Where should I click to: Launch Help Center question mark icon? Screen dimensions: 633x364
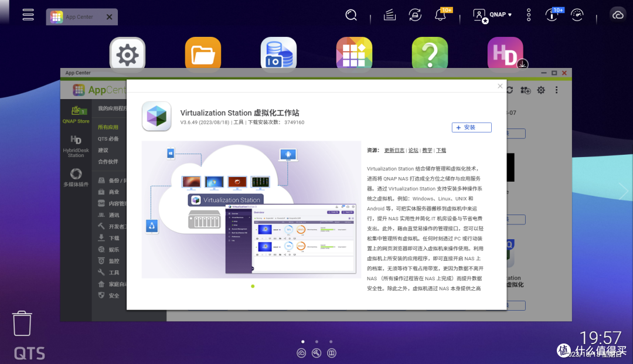(430, 55)
